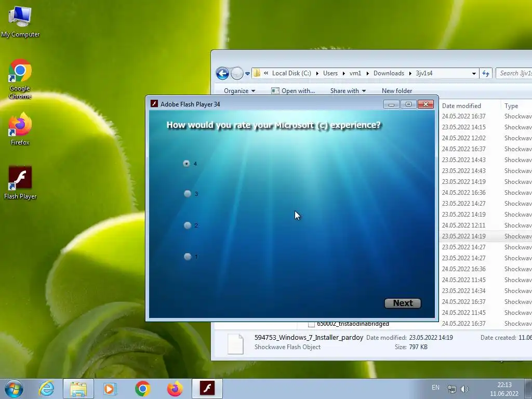Viewport: 532px width, 399px height.
Task: Expand arrow after vm1 breadcrumb
Action: (367, 73)
